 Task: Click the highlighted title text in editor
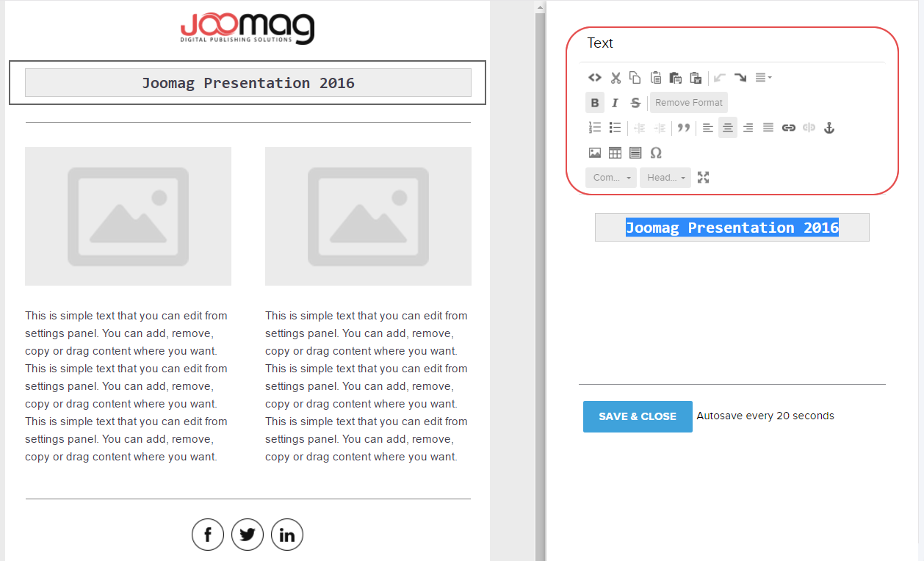click(x=732, y=228)
